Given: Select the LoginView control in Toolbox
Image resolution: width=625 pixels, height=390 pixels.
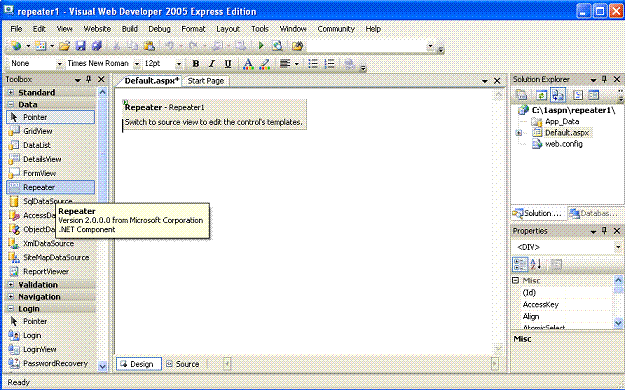Looking at the screenshot, I should pyautogui.click(x=51, y=349).
